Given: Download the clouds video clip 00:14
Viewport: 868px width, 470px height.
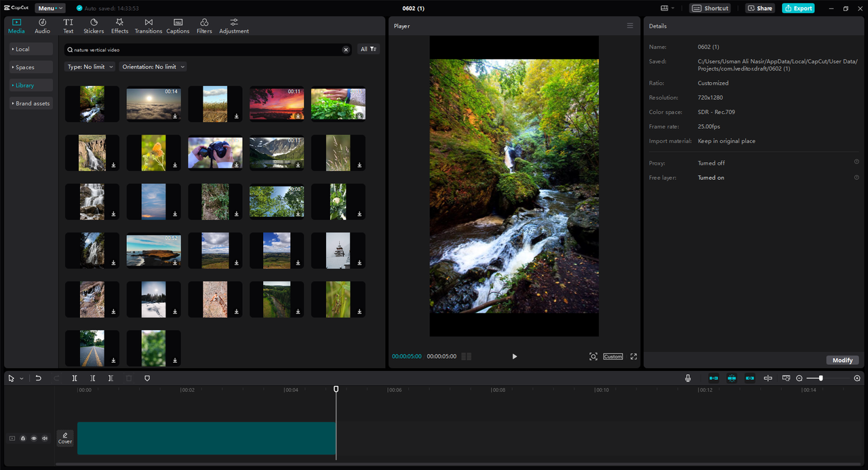Looking at the screenshot, I should pos(175,116).
